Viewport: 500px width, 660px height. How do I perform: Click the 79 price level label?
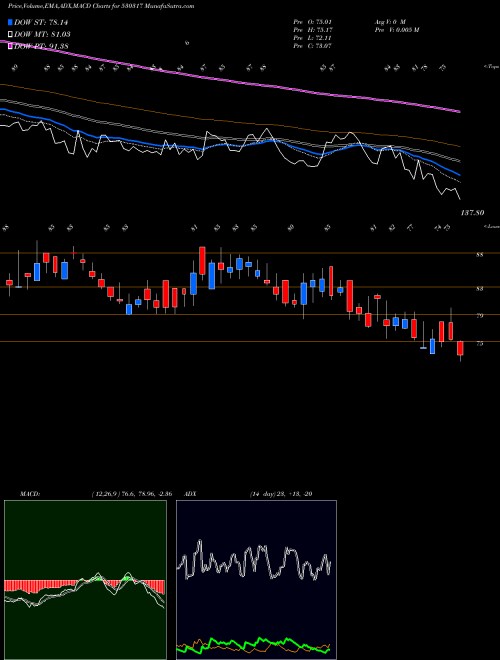click(480, 316)
